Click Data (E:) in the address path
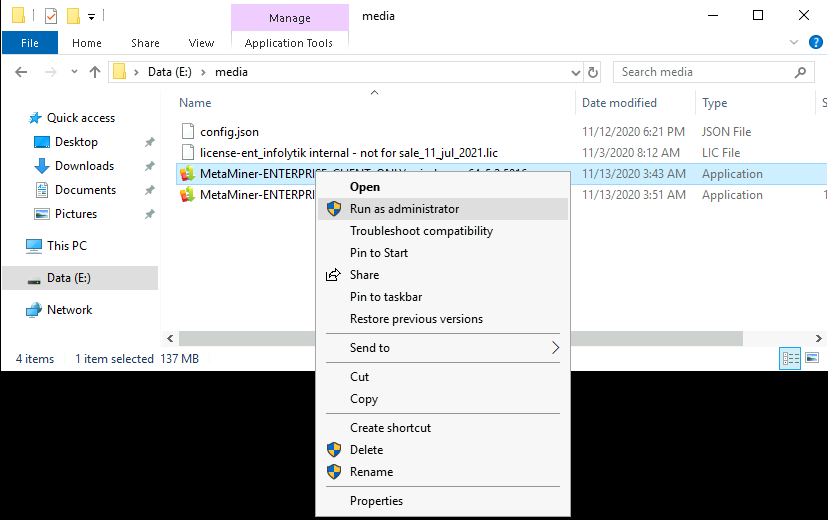This screenshot has height=520, width=828. click(x=170, y=72)
